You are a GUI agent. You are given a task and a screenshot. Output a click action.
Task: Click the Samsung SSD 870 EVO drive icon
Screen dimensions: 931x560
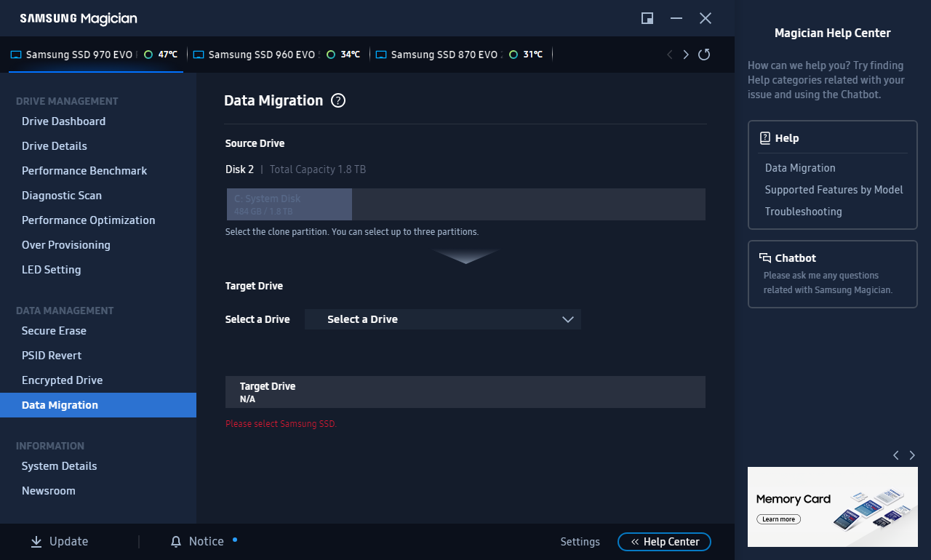381,55
